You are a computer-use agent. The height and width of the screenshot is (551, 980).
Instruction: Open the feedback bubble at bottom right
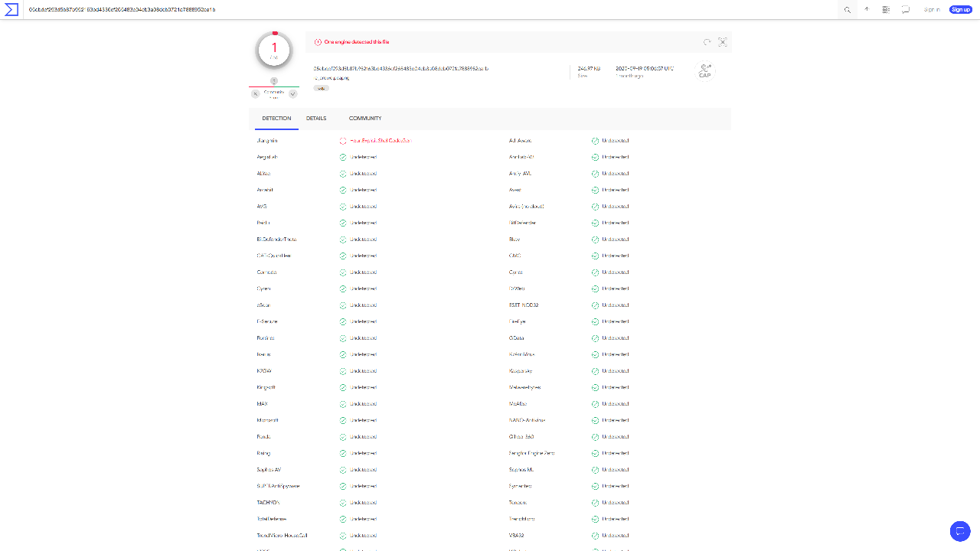point(959,531)
